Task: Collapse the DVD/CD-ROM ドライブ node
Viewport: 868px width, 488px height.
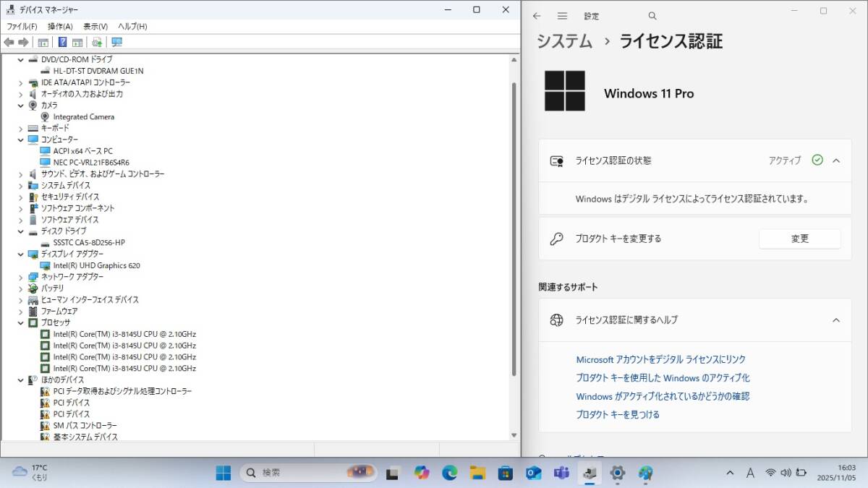Action: [21, 59]
